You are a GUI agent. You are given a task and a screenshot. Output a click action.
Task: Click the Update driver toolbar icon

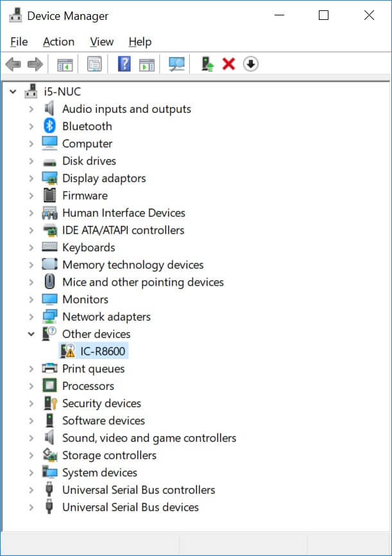click(207, 64)
